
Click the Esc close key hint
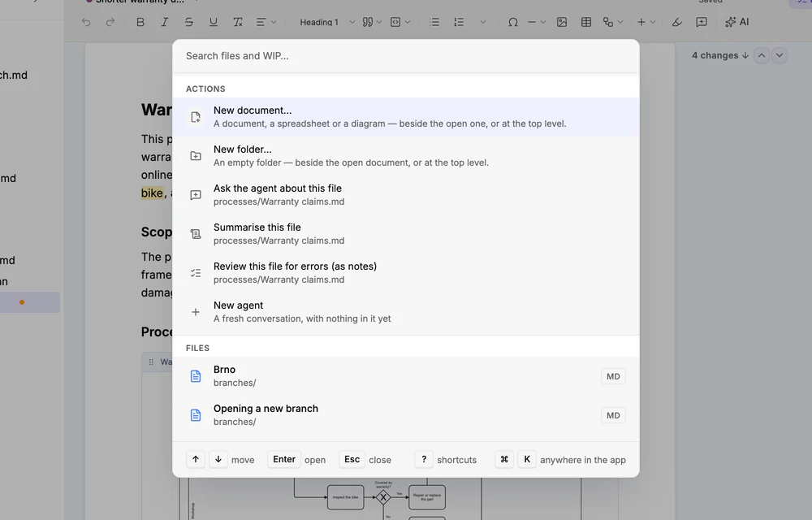click(x=352, y=459)
